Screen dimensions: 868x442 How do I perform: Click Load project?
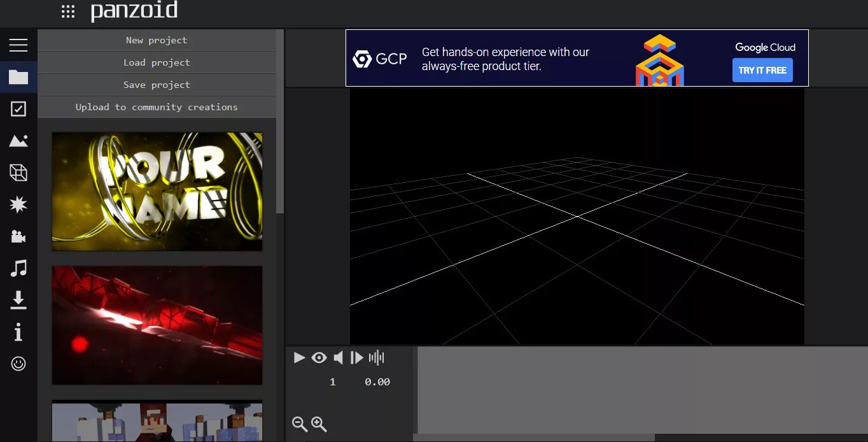click(x=157, y=62)
